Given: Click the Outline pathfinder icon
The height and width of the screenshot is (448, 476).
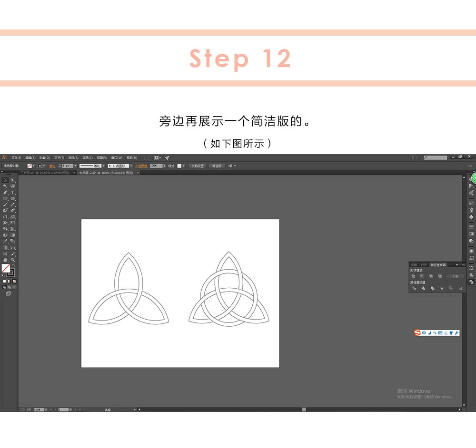Looking at the screenshot, I should point(451,289).
